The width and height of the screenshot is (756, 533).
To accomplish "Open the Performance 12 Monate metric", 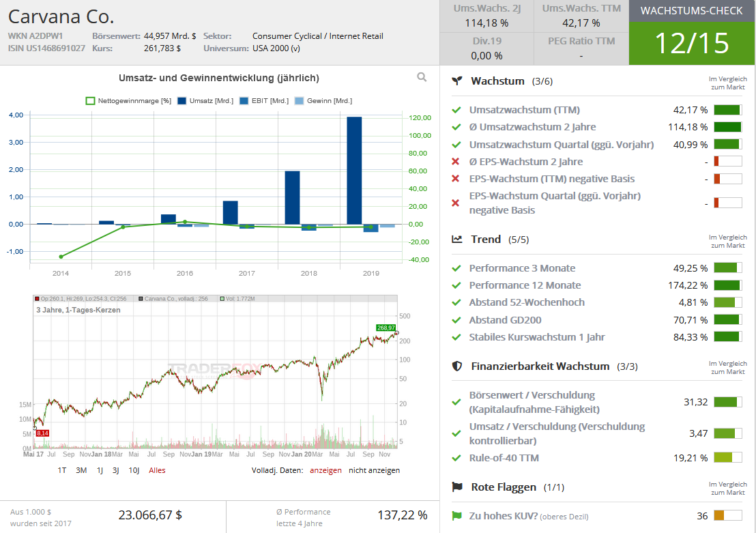I will [525, 285].
